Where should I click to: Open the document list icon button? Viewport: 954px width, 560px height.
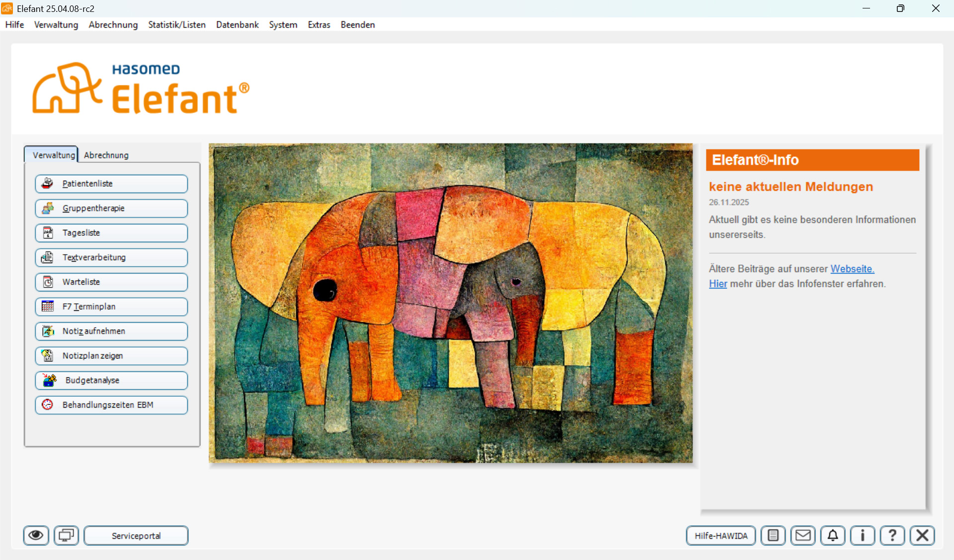click(773, 535)
